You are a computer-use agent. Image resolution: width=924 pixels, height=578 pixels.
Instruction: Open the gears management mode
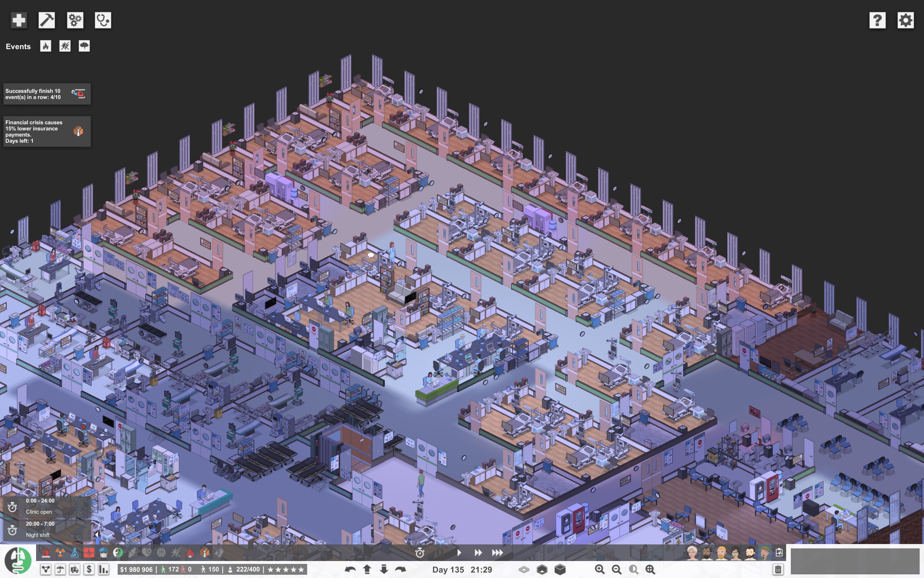[75, 20]
